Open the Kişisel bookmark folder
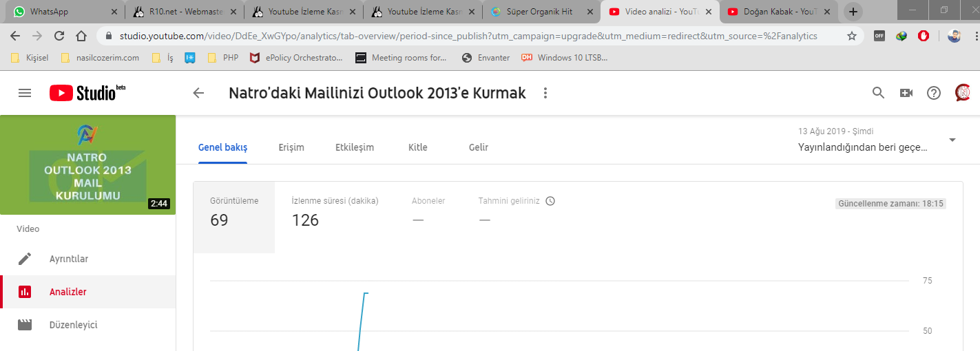980x351 pixels. tap(30, 58)
